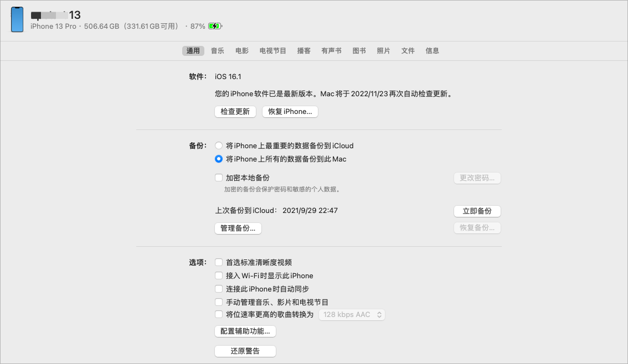Open the 播客 tab

click(304, 50)
